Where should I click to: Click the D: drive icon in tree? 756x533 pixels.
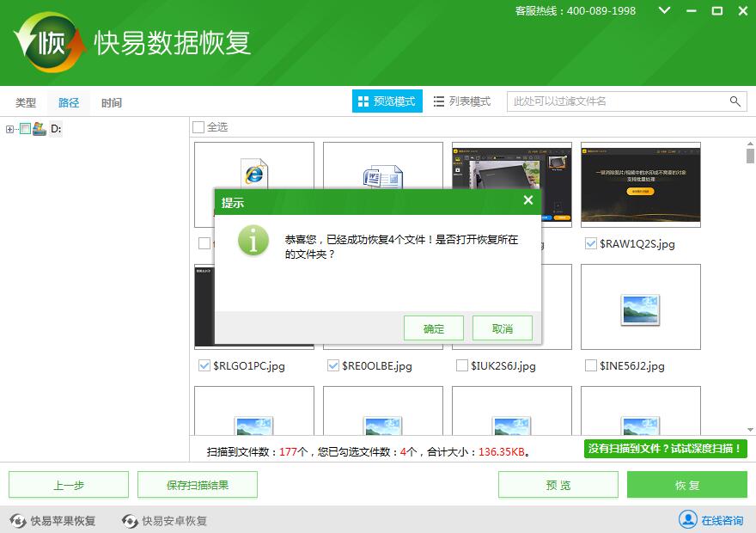click(40, 129)
